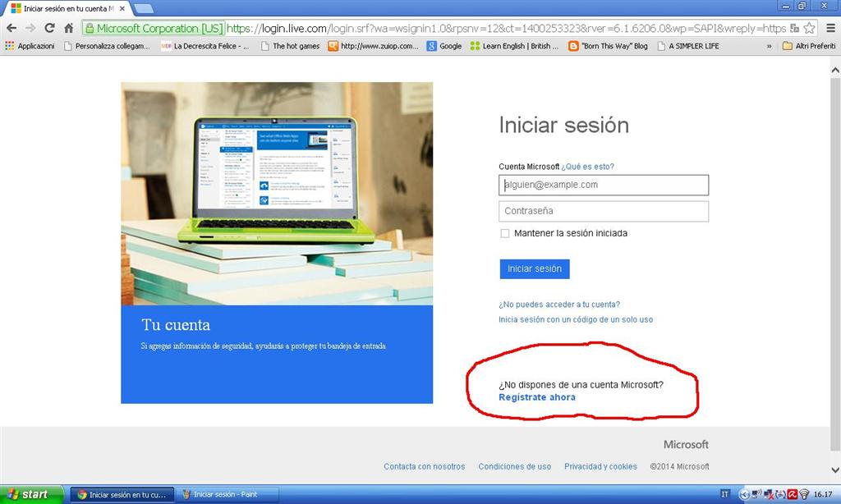Open the Born This Way Blog bookmark
This screenshot has height=504, width=841.
tap(609, 46)
